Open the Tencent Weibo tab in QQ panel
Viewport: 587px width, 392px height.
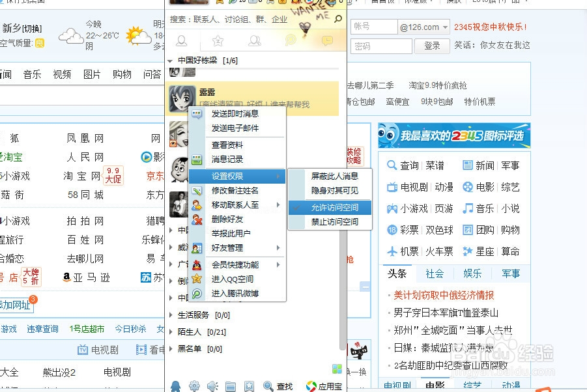[291, 40]
